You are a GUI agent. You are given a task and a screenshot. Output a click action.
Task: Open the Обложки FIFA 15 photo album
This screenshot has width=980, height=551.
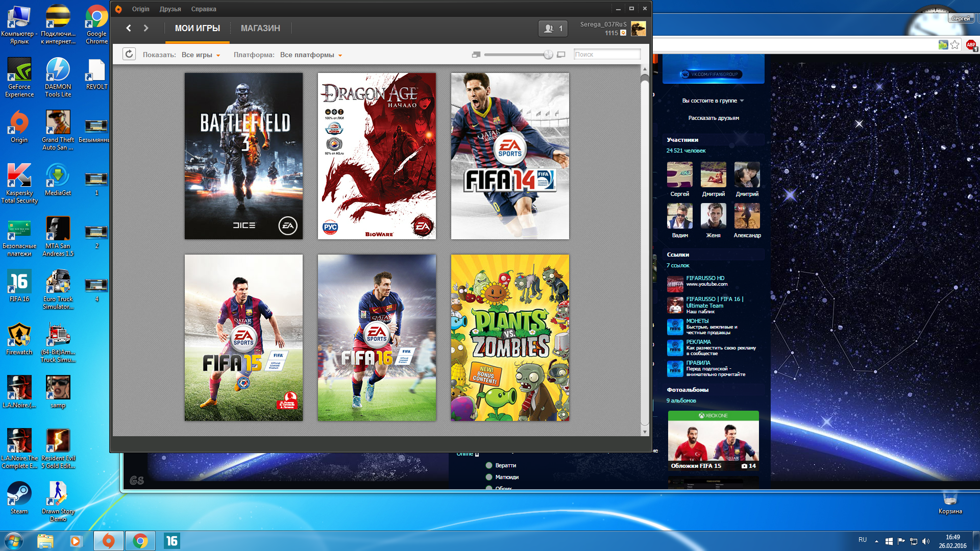pyautogui.click(x=713, y=441)
